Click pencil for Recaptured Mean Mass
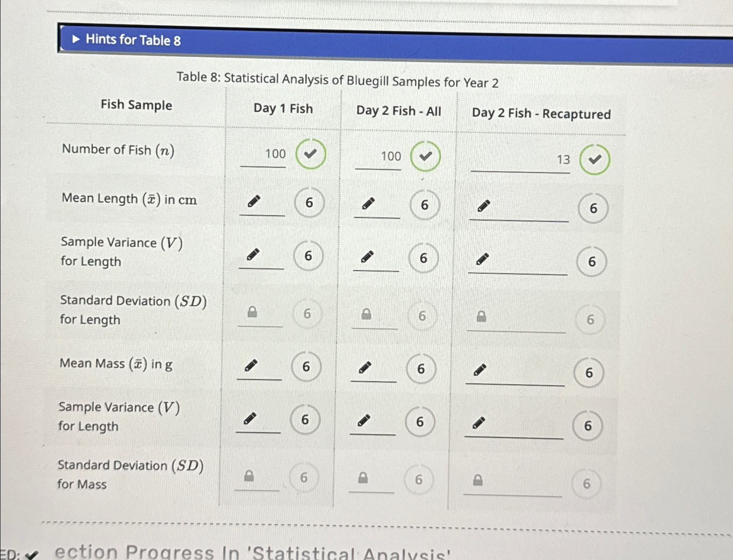733x560 pixels. 480,370
